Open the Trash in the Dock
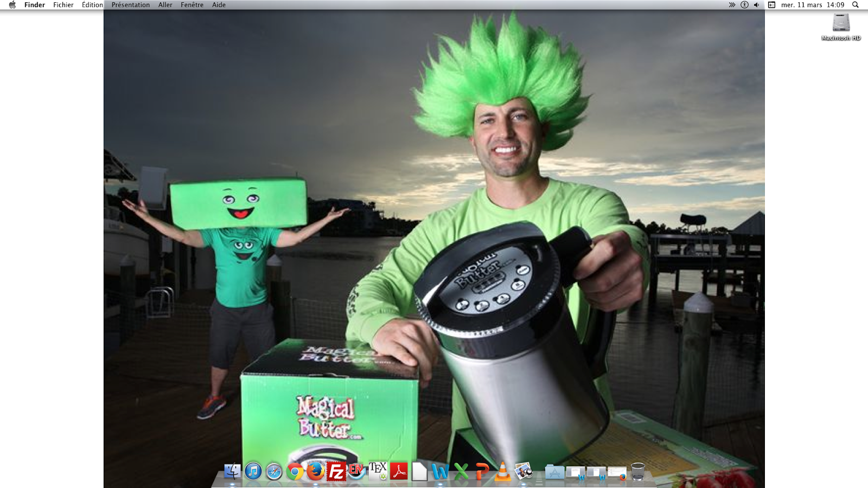This screenshot has width=868, height=488. pyautogui.click(x=638, y=471)
